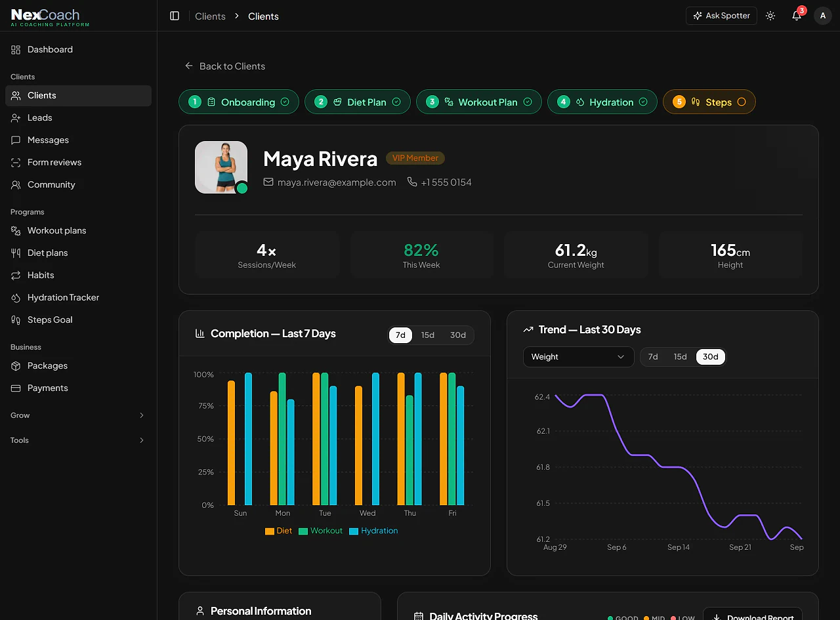This screenshot has height=620, width=840.
Task: Open notifications bell with 3 badge
Action: click(x=797, y=16)
